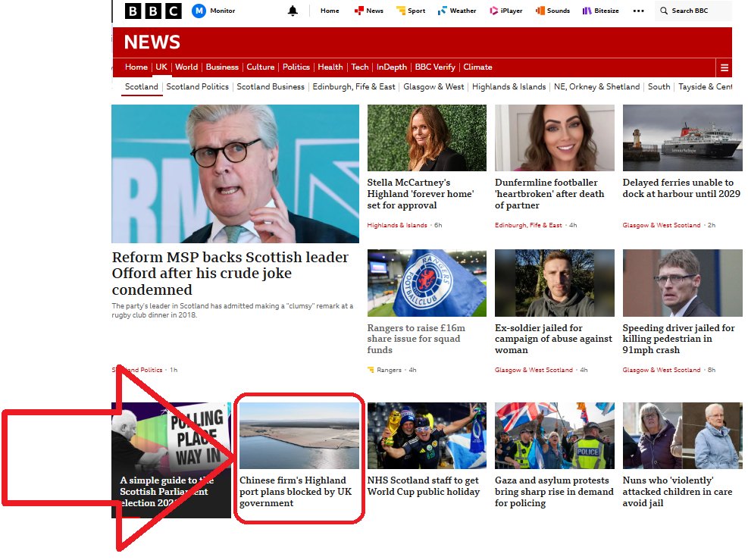This screenshot has width=748, height=560.
Task: Click Glasgow & West Scotland tag under ferries story
Action: (661, 225)
